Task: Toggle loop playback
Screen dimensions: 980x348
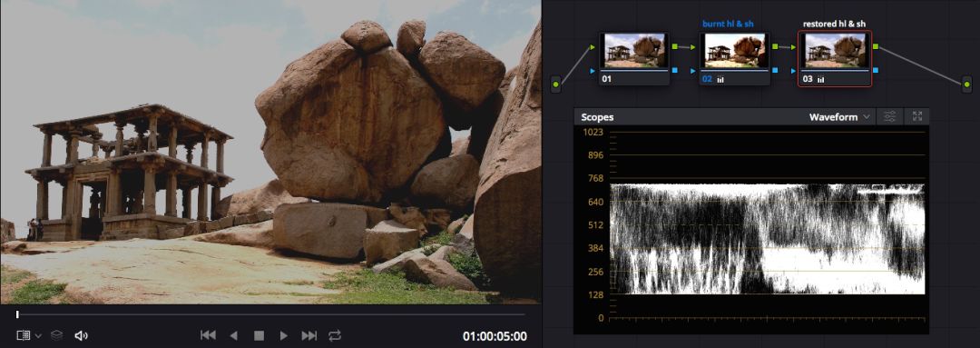Action: [x=335, y=335]
